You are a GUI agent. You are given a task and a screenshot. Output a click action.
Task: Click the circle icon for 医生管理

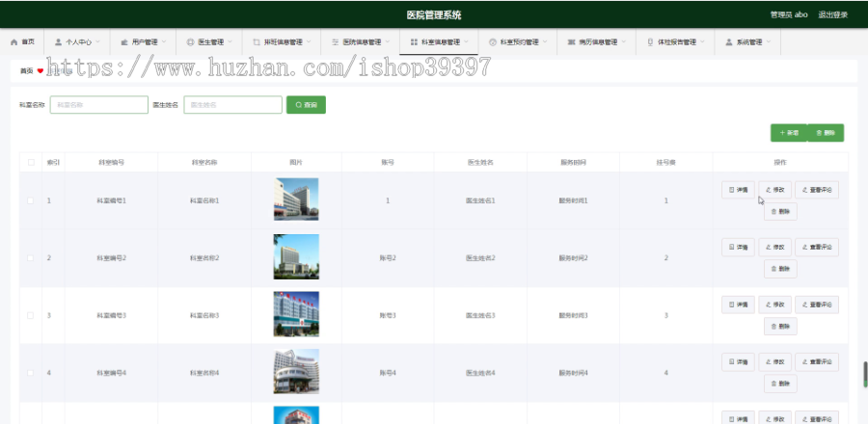tap(190, 42)
